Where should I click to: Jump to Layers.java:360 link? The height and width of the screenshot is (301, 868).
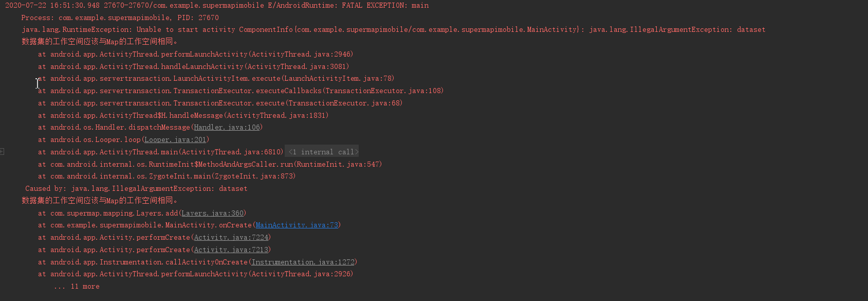point(212,213)
